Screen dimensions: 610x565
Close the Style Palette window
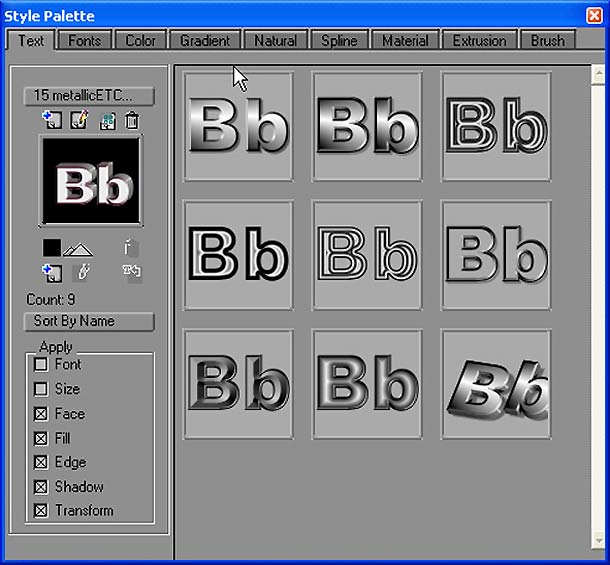pyautogui.click(x=594, y=14)
